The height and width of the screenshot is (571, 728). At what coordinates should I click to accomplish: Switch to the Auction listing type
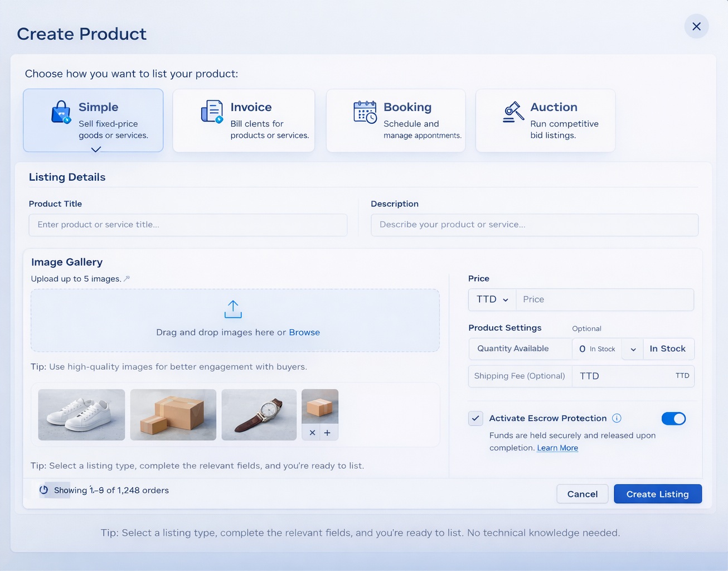pyautogui.click(x=545, y=120)
